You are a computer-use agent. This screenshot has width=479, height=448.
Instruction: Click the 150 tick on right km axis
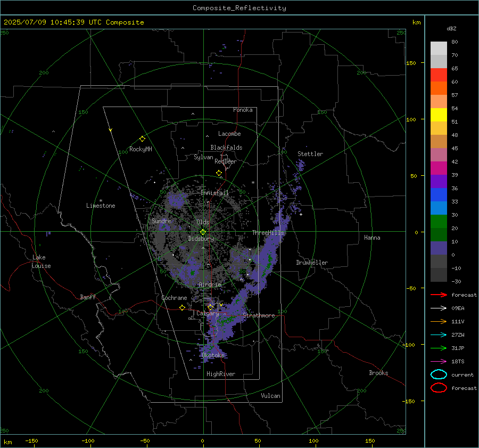pyautogui.click(x=411, y=63)
